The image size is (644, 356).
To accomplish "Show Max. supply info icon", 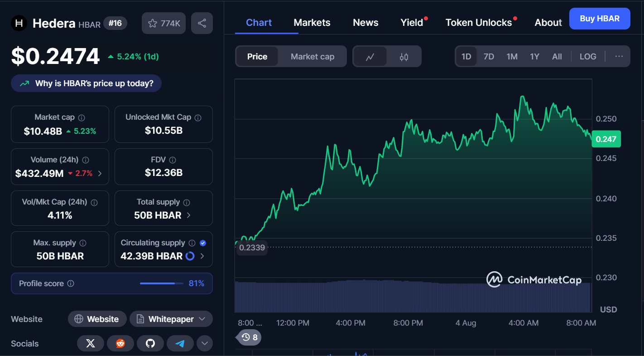I will click(x=83, y=243).
